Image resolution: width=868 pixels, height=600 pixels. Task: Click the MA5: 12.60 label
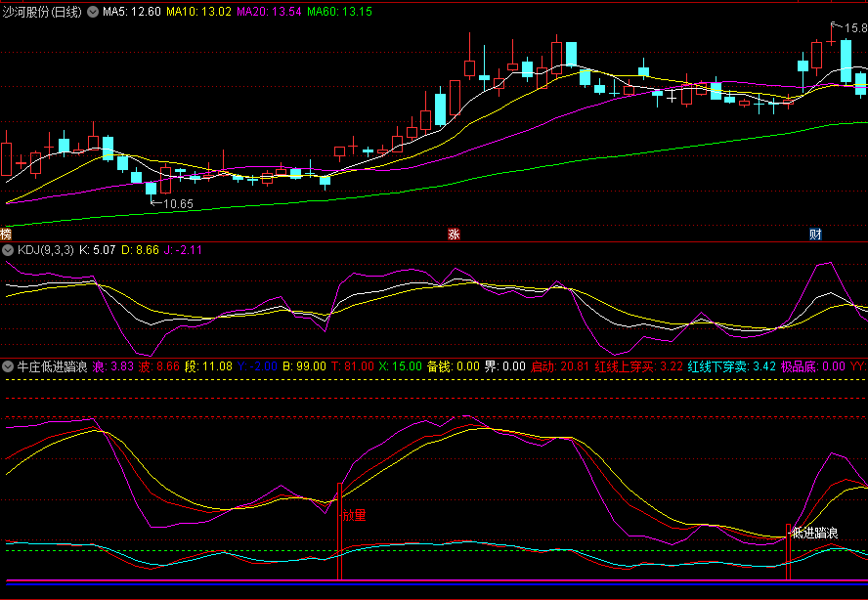click(x=132, y=12)
